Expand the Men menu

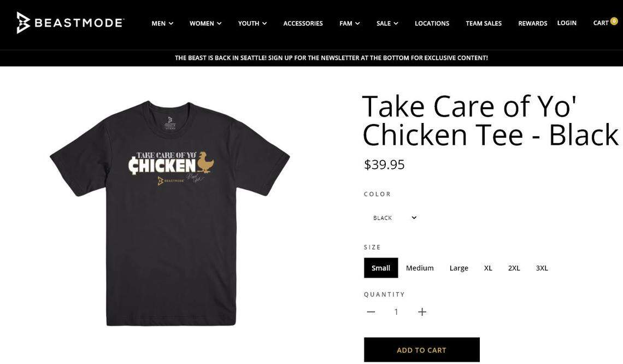click(162, 23)
